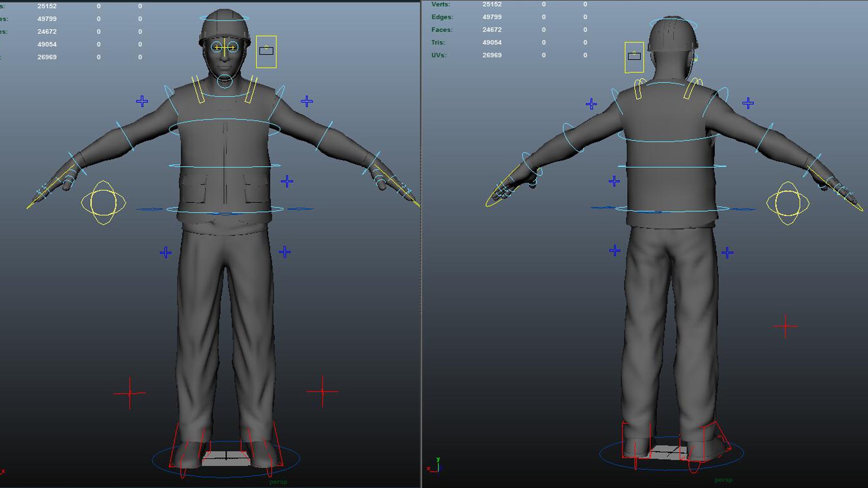This screenshot has width=868, height=488.
Task: Click the blue cross locator above back view's left-side shoulder
Action: click(591, 104)
